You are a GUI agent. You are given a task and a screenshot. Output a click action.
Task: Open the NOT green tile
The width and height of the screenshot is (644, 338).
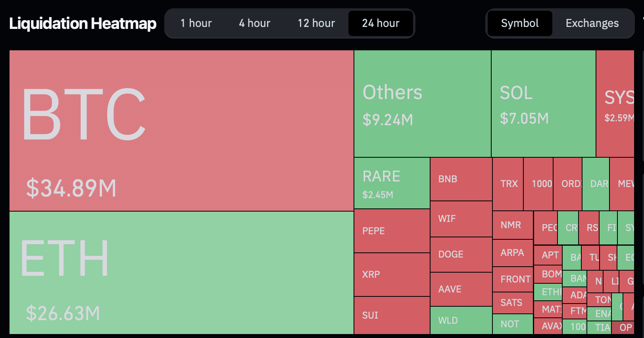pos(513,324)
